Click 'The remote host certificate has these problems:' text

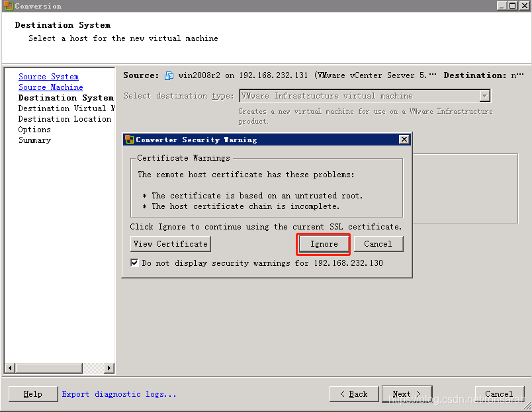246,175
